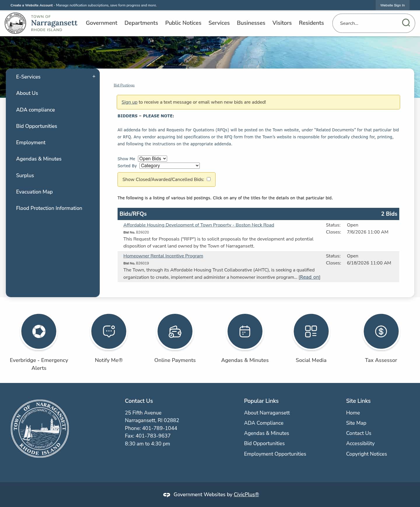The image size is (420, 507).
Task: Open the Sorted By Category dropdown
Action: [x=169, y=165]
